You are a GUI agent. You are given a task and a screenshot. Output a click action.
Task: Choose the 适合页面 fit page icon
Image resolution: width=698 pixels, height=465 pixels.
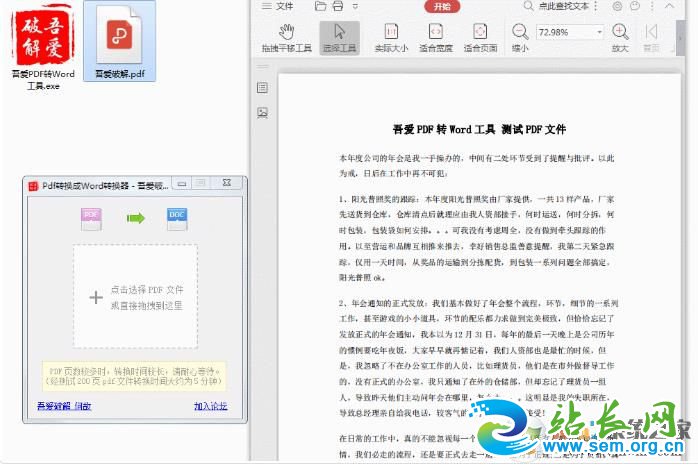(x=480, y=36)
